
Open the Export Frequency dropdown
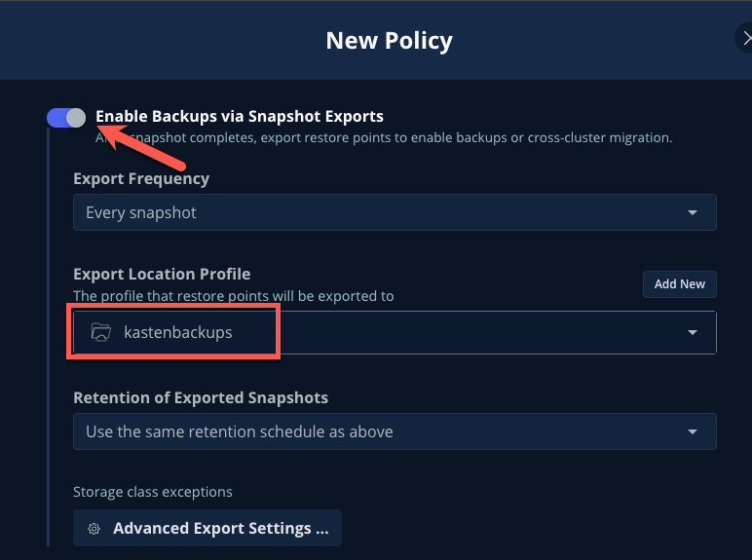(x=395, y=212)
